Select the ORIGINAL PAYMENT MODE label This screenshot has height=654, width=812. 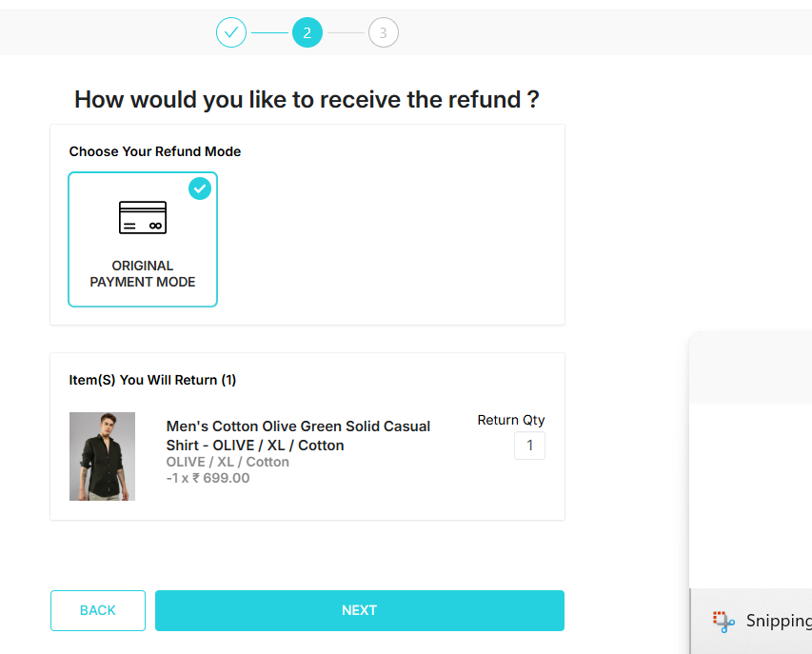(143, 274)
